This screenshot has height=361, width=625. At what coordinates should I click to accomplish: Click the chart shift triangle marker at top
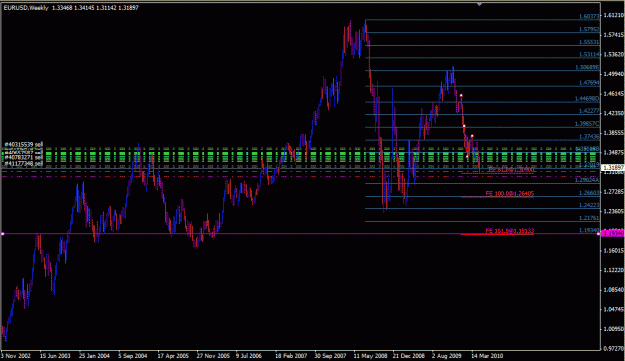(480, 4)
